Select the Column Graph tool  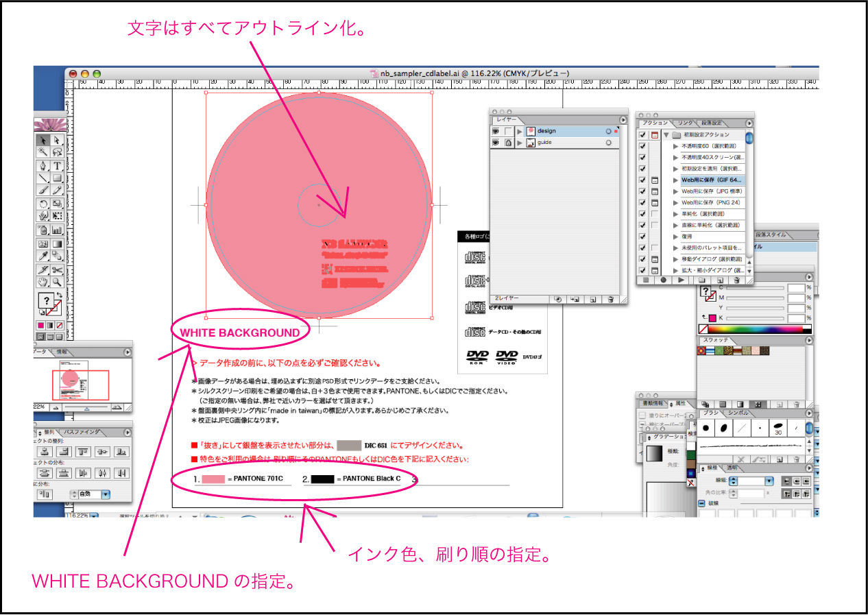(57, 230)
